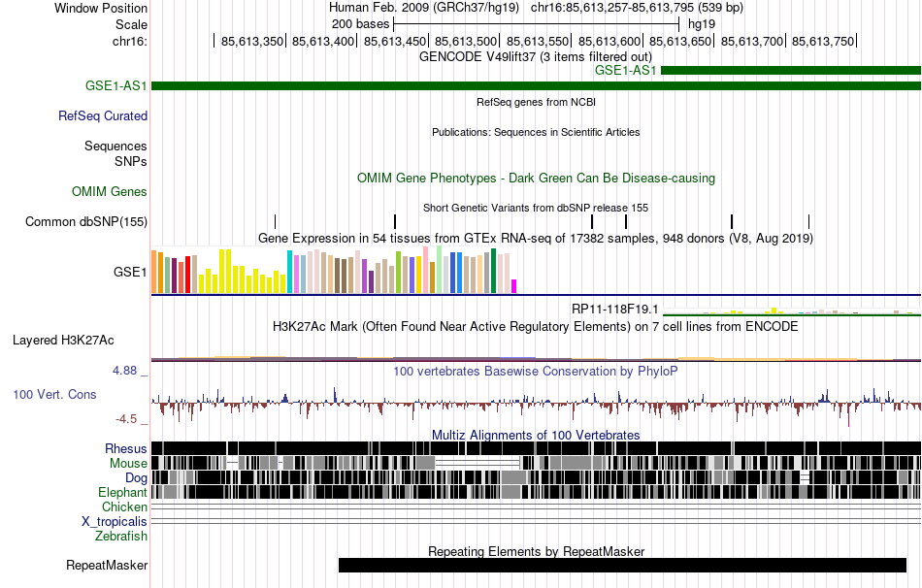The width and height of the screenshot is (922, 588).
Task: Select the Elephant alignment row label
Action: [x=122, y=493]
